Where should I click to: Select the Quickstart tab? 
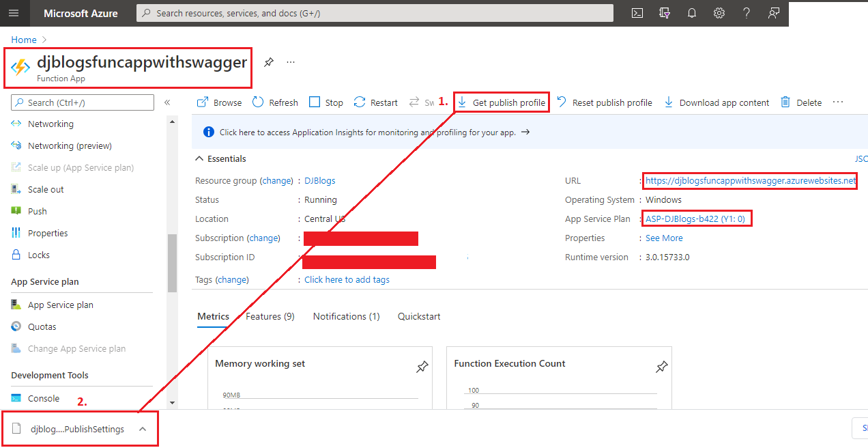(419, 316)
